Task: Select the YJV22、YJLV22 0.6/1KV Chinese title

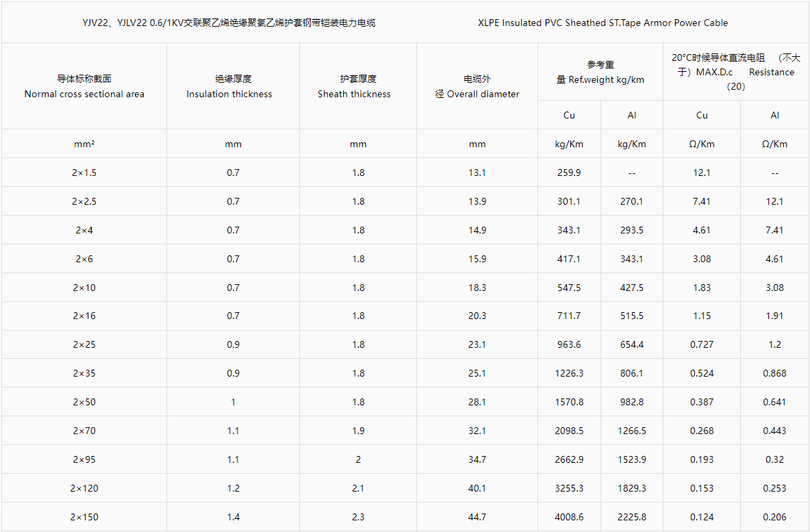Action: click(229, 23)
